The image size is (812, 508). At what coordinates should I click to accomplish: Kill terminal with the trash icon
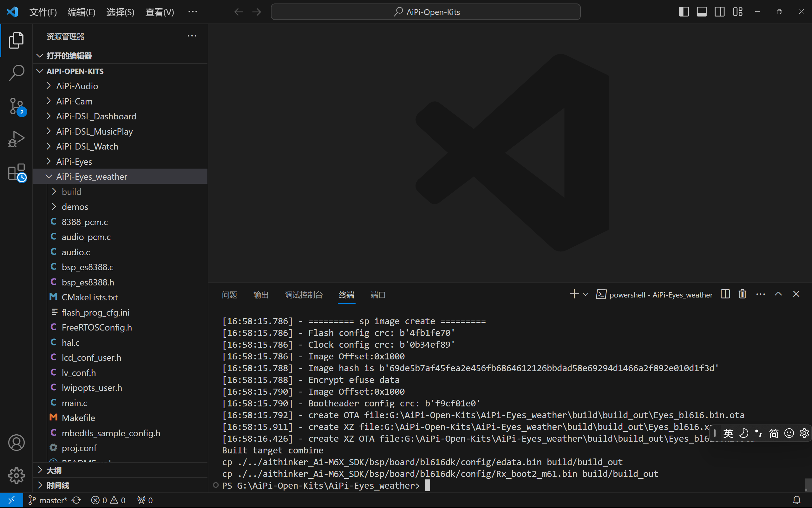(743, 294)
